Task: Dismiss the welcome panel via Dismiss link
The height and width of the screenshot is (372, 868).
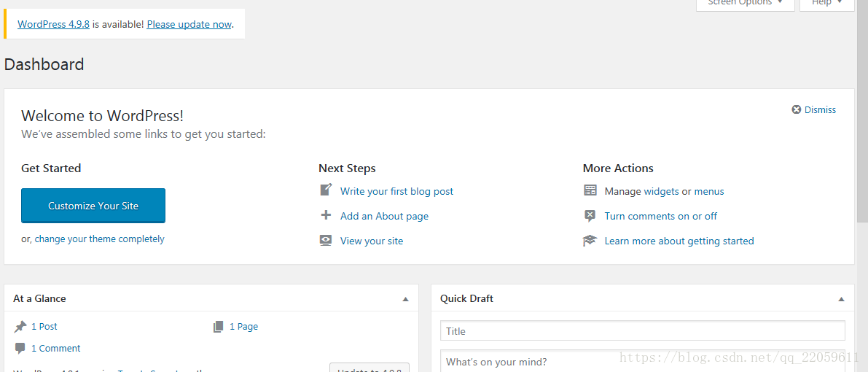Action: tap(820, 109)
